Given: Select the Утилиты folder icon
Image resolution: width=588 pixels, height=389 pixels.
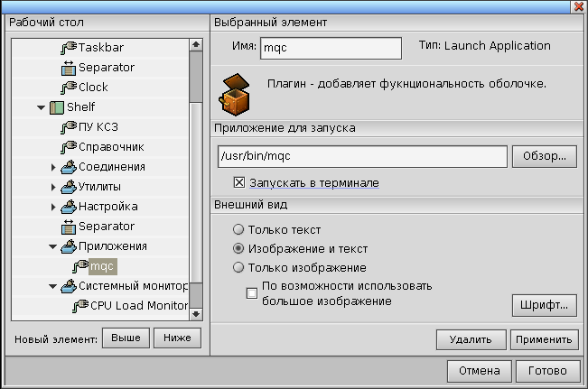Looking at the screenshot, I should [69, 187].
